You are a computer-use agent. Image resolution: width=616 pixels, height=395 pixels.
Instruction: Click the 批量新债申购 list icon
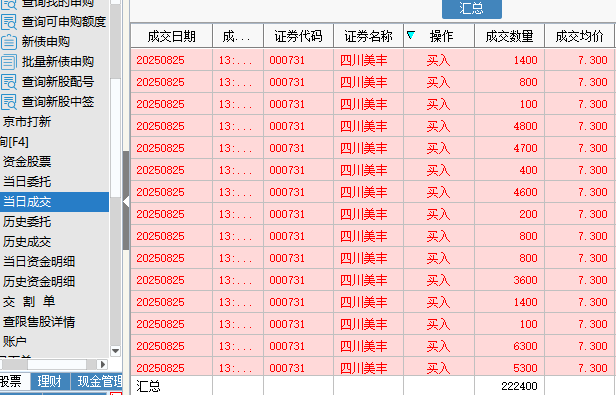9,62
